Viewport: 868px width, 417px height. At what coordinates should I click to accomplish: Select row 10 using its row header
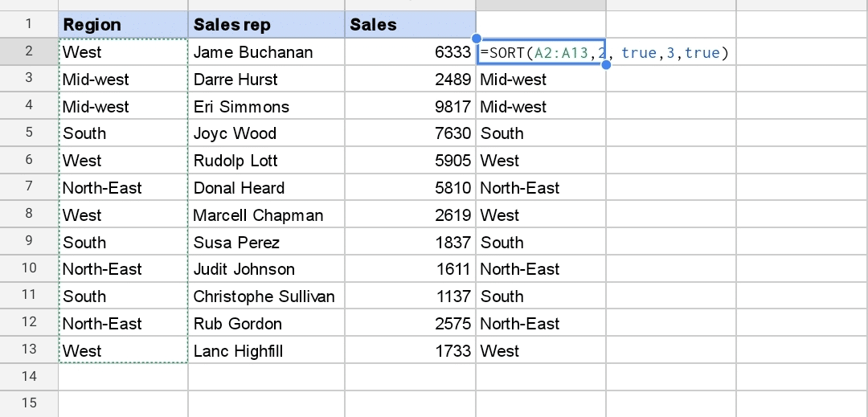click(x=29, y=269)
